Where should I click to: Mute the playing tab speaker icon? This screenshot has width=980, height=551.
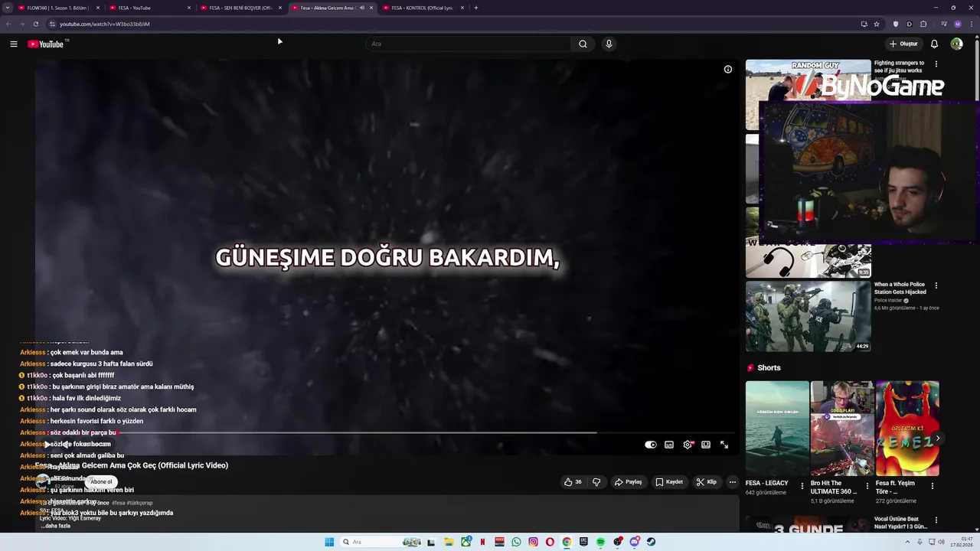[x=362, y=8]
